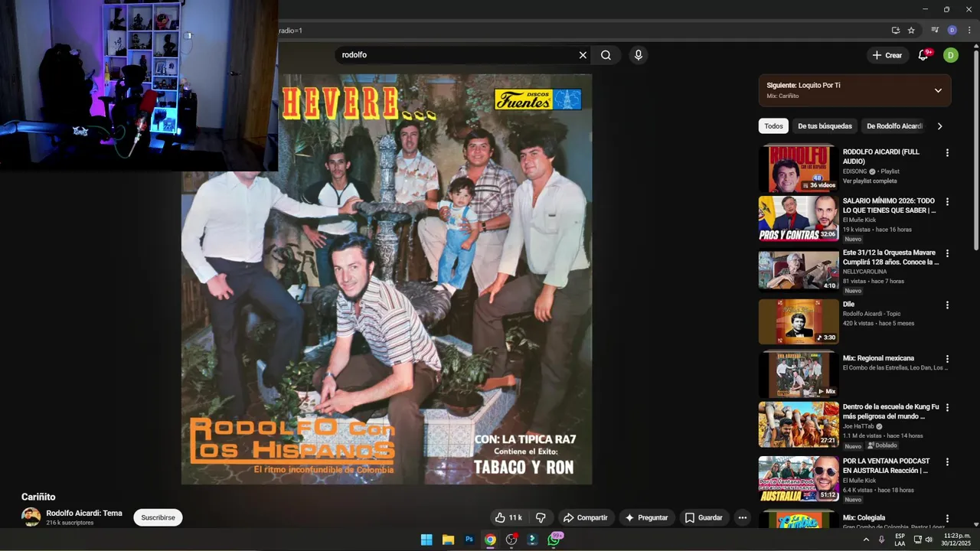Image resolution: width=980 pixels, height=551 pixels.
Task: Open the Rodolfo Aicardi: Tema channel link
Action: [x=84, y=514]
